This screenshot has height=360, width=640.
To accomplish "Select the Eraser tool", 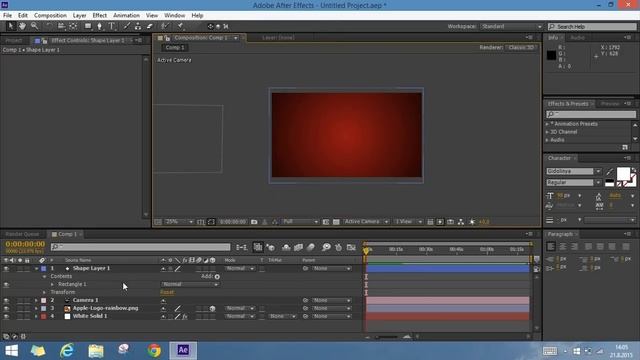I will point(150,26).
